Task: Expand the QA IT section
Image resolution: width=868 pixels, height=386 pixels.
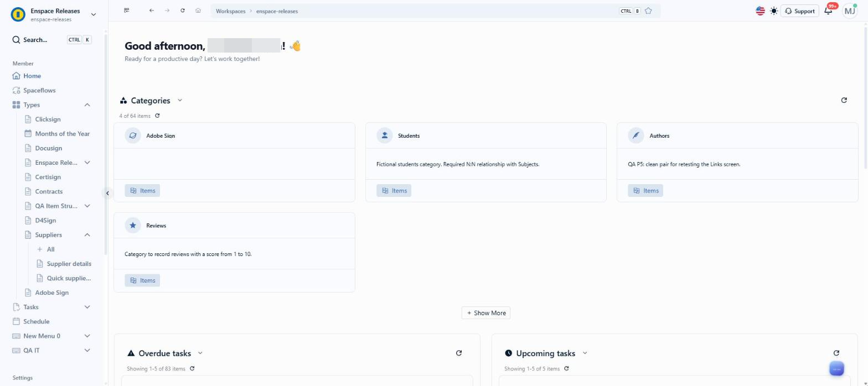Action: click(x=87, y=350)
